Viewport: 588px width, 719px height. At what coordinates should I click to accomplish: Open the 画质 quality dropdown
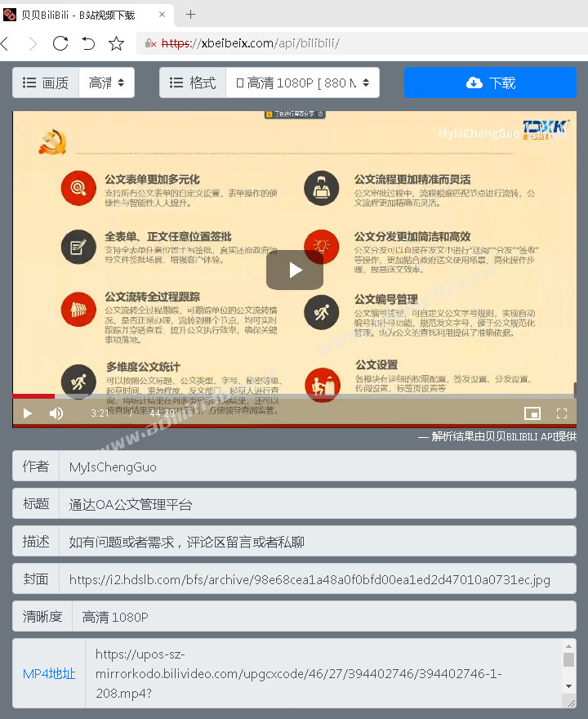[x=106, y=83]
